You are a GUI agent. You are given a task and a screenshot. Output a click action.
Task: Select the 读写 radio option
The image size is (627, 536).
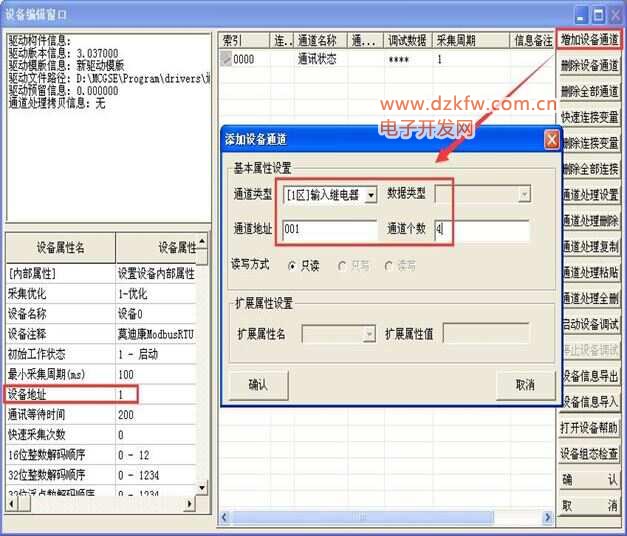pyautogui.click(x=390, y=266)
